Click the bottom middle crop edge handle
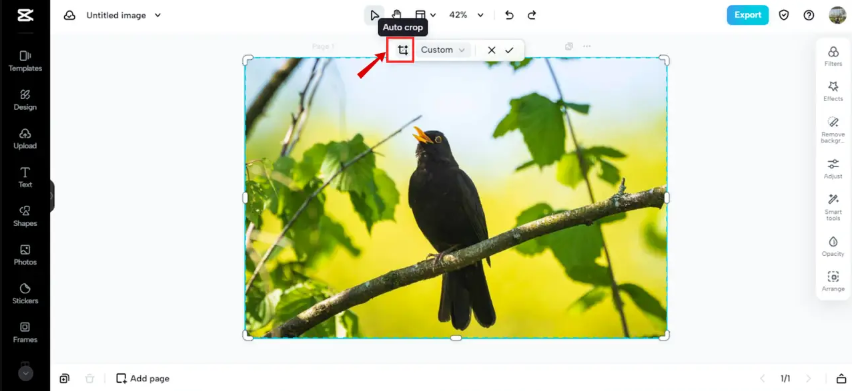Screen dimensions: 852x391 click(x=456, y=338)
